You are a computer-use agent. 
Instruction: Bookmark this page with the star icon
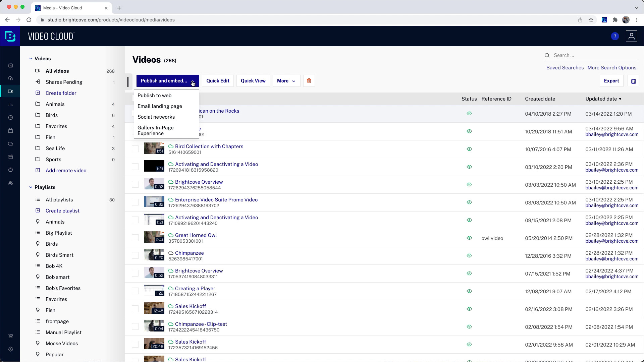(x=591, y=20)
